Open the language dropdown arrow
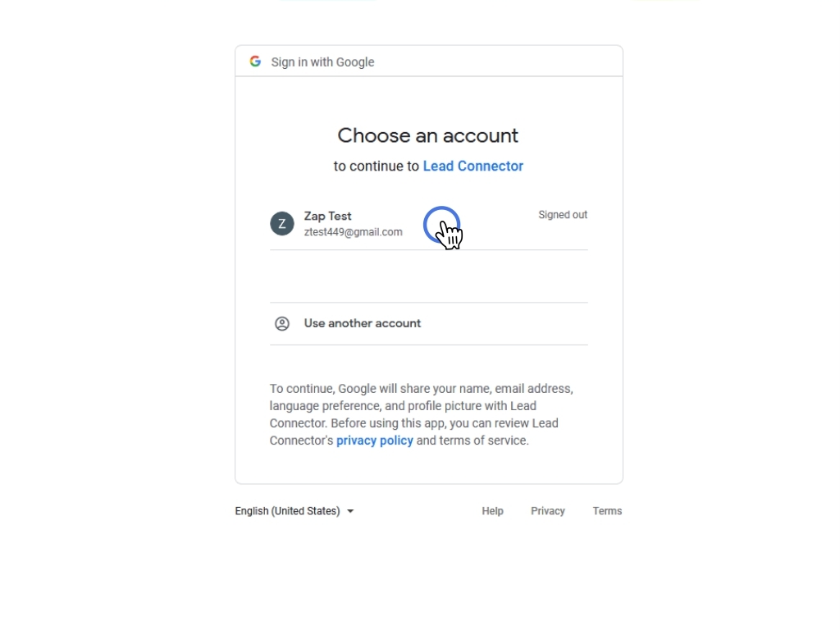 [350, 511]
